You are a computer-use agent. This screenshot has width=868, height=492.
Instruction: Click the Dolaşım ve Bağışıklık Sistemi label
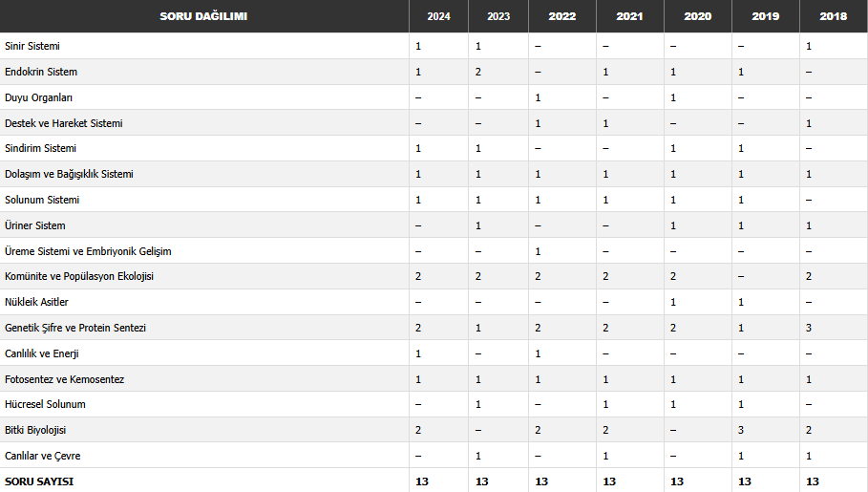[69, 174]
